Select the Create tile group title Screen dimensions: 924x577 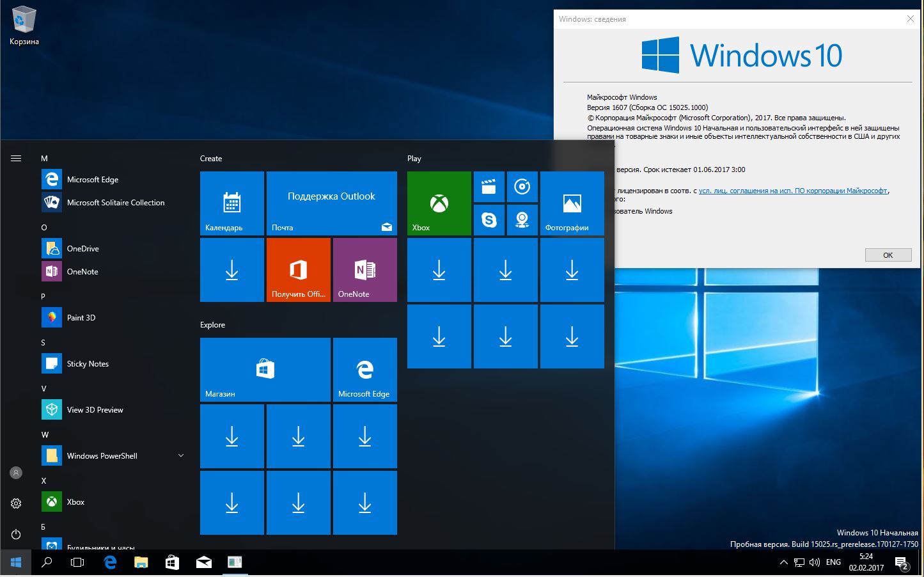[x=211, y=159]
